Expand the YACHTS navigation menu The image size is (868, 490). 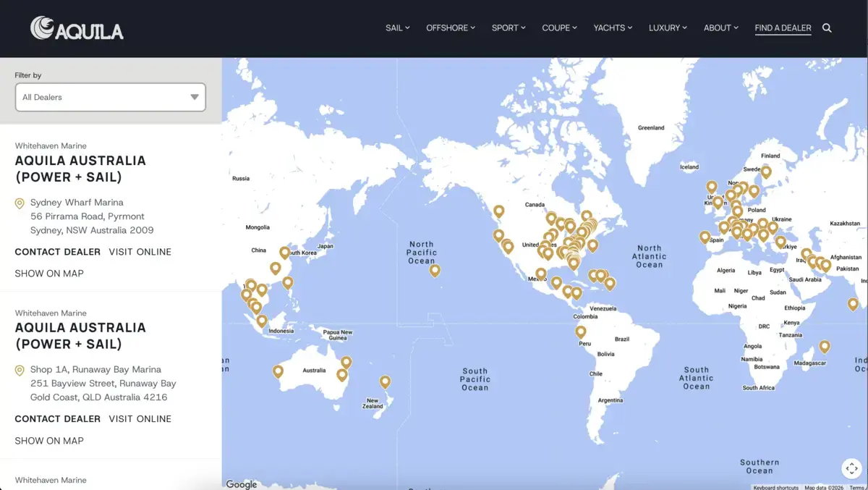613,28
